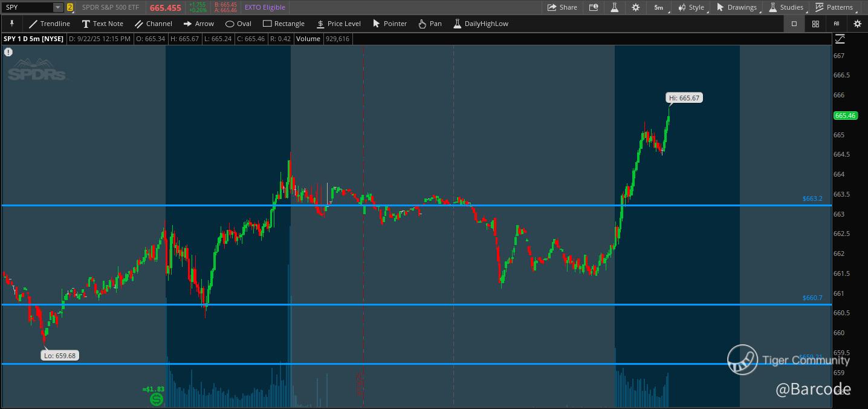
Task: Select single chart layout icon
Action: [x=794, y=24]
